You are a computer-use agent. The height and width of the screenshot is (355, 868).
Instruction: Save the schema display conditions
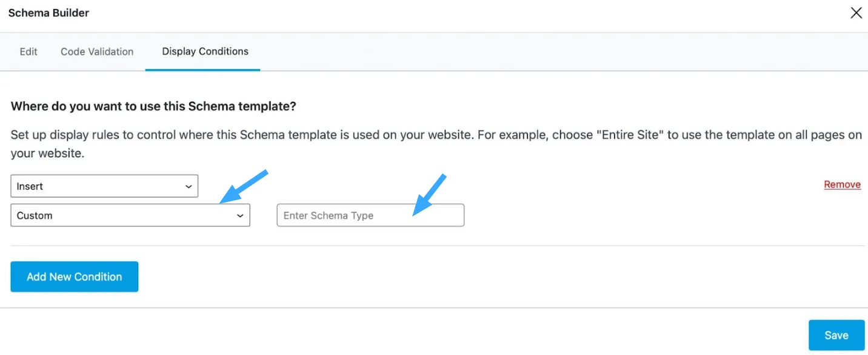(836, 335)
